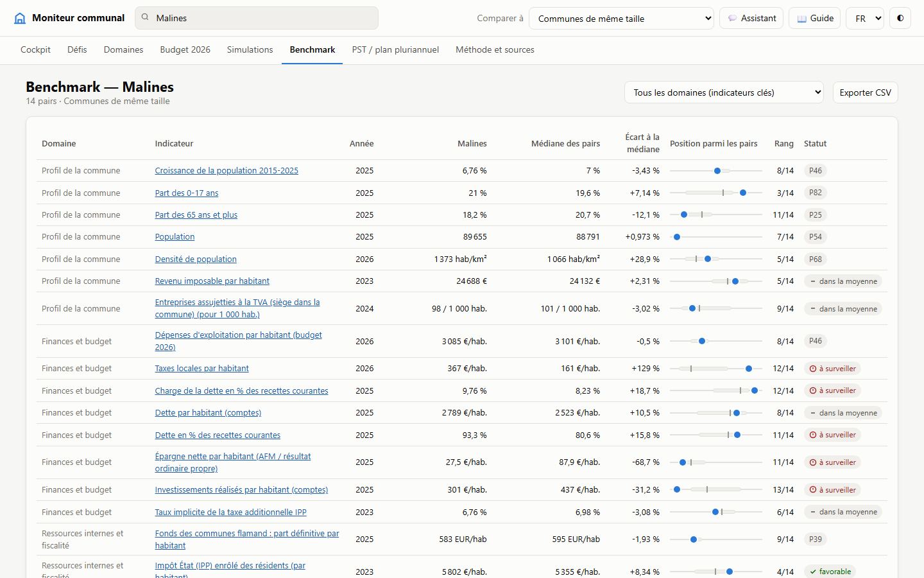The width and height of the screenshot is (924, 578).
Task: Click the "Densité de population" indicator link
Action: click(x=196, y=259)
